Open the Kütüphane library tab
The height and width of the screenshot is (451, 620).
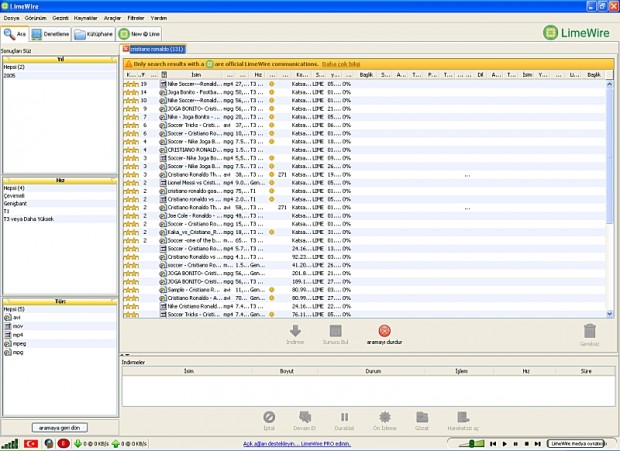pyautogui.click(x=94, y=34)
